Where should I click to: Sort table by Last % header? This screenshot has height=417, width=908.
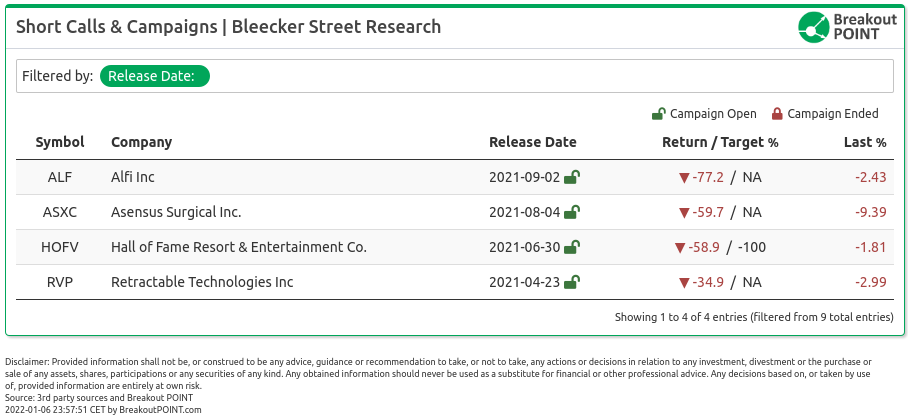tap(865, 142)
